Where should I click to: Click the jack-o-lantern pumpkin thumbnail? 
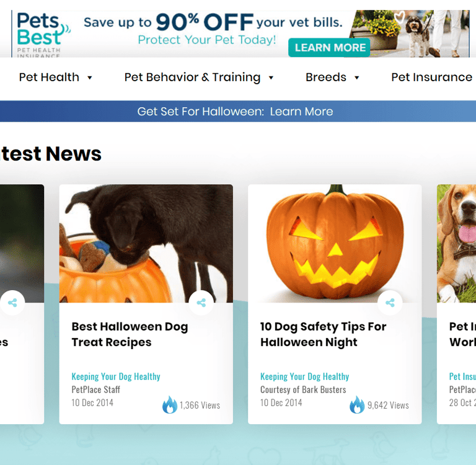coord(335,243)
